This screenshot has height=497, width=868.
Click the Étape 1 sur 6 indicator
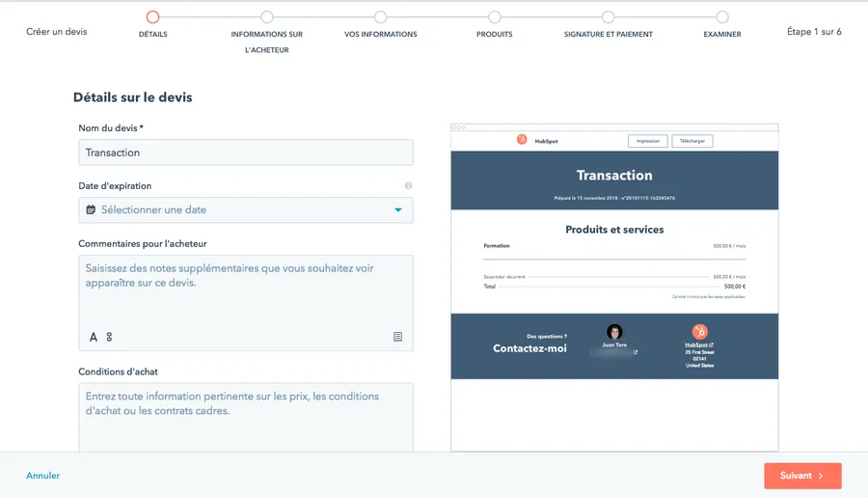tap(814, 32)
